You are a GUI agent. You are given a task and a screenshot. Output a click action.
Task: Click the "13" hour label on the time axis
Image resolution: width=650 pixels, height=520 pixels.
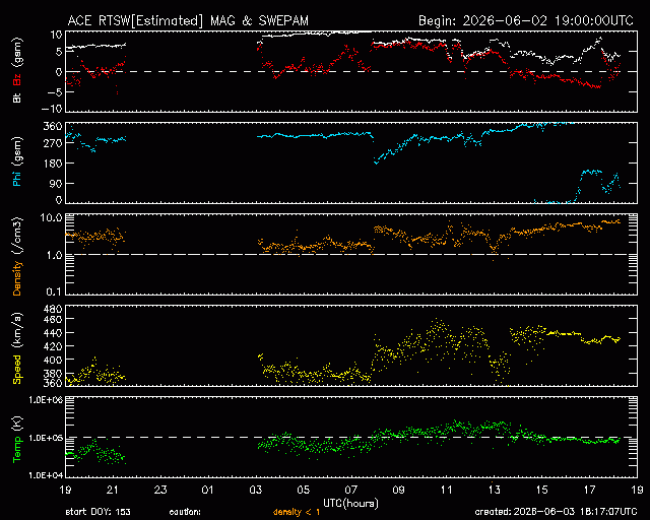click(x=494, y=490)
